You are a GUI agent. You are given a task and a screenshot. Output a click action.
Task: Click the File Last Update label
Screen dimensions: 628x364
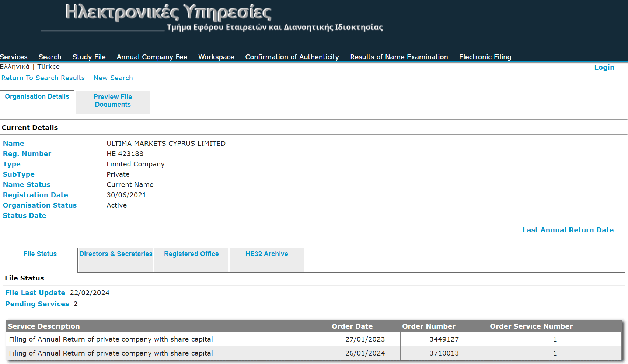(x=35, y=293)
